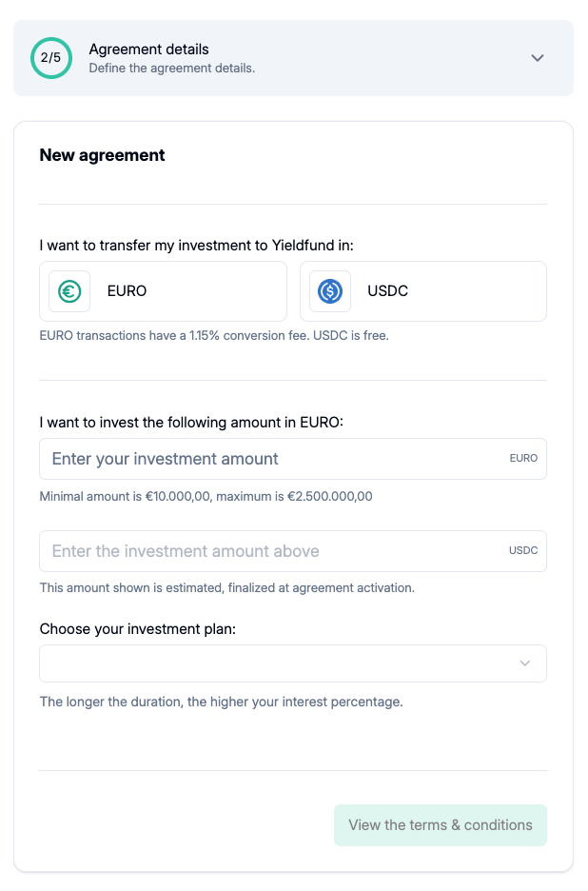Screen dimensions: 588x891
Task: Click the EURO suffix in amount field
Action: (523, 459)
